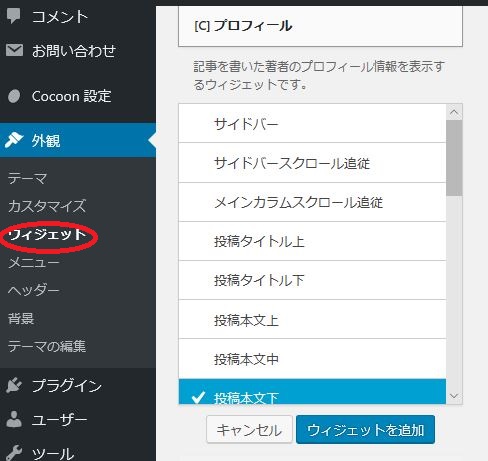Click the 外観 paintbrush icon
Viewport: 488px width, 461px height.
(14, 140)
